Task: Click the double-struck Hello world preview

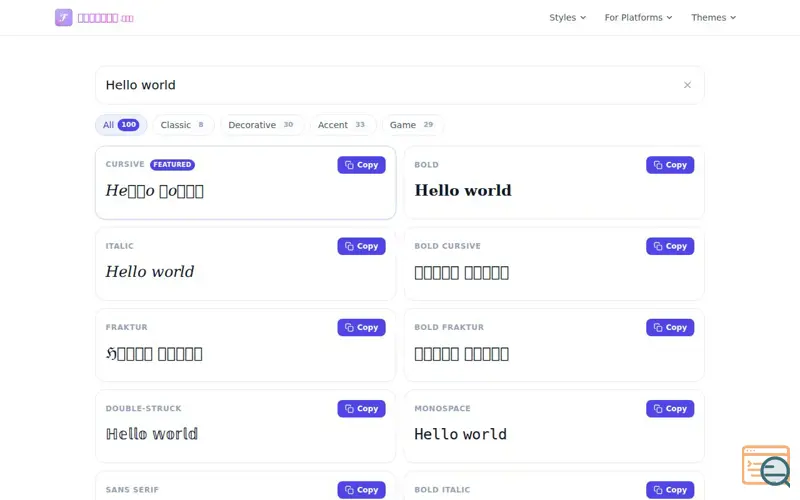Action: point(152,434)
